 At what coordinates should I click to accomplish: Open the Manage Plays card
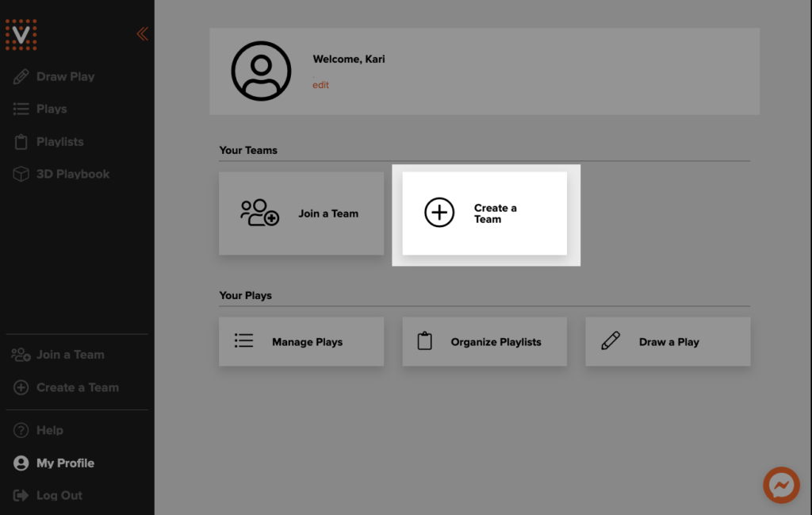coord(301,342)
